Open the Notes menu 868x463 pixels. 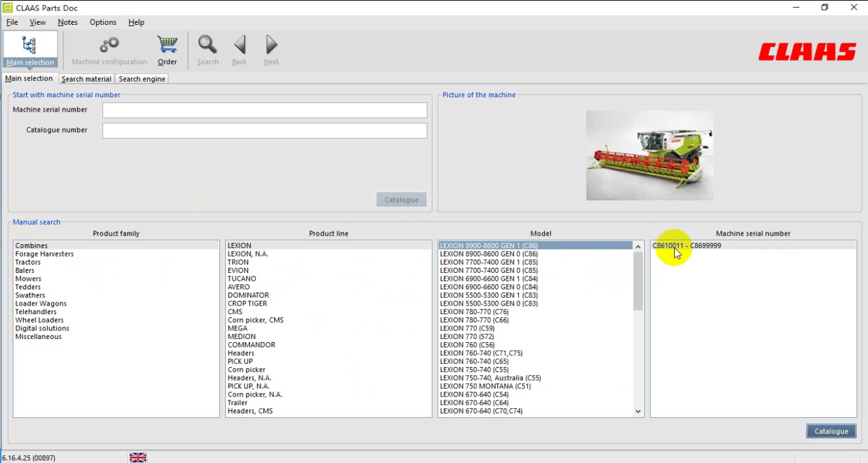tap(67, 22)
